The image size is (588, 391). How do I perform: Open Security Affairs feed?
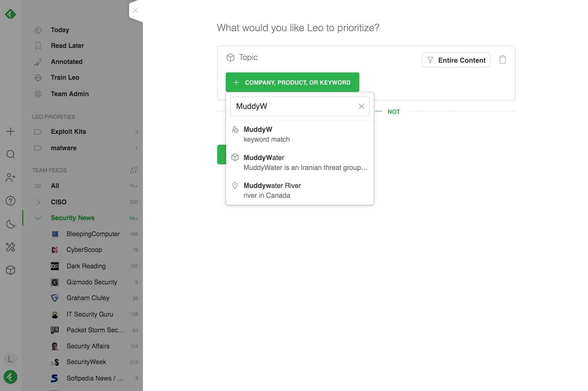[x=88, y=346]
